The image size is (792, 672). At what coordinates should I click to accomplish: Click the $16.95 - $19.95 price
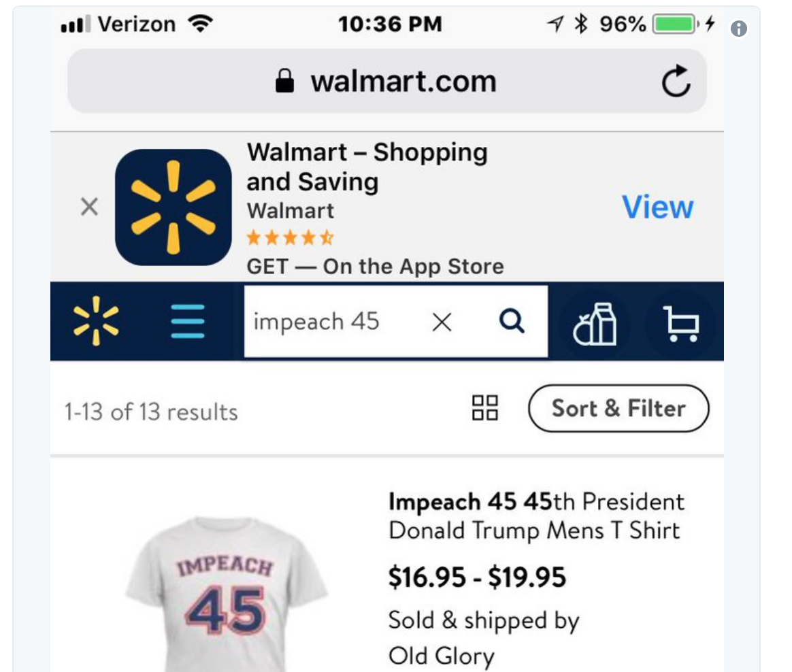pyautogui.click(x=477, y=577)
